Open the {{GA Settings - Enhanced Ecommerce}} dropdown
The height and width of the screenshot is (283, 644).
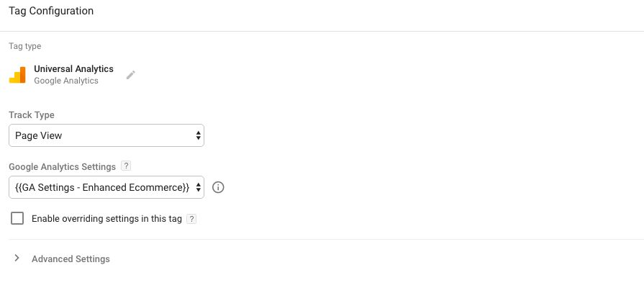pyautogui.click(x=106, y=188)
